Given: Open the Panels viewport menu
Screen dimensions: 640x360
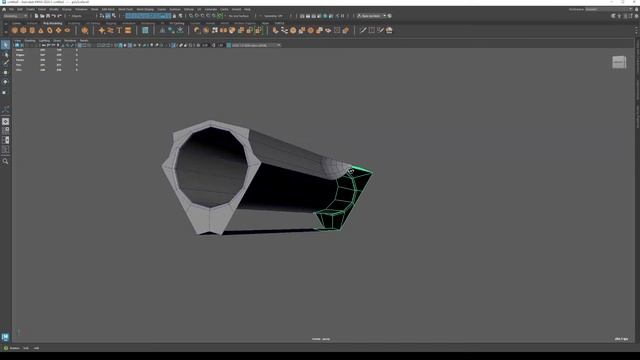Looking at the screenshot, I should (x=84, y=40).
